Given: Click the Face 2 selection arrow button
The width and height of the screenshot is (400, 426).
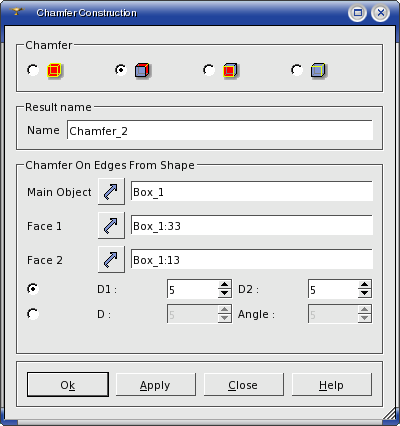Looking at the screenshot, I should [111, 259].
